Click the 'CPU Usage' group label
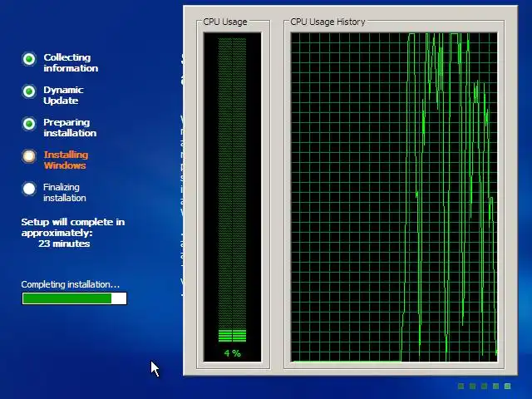The width and height of the screenshot is (532, 399). [225, 22]
